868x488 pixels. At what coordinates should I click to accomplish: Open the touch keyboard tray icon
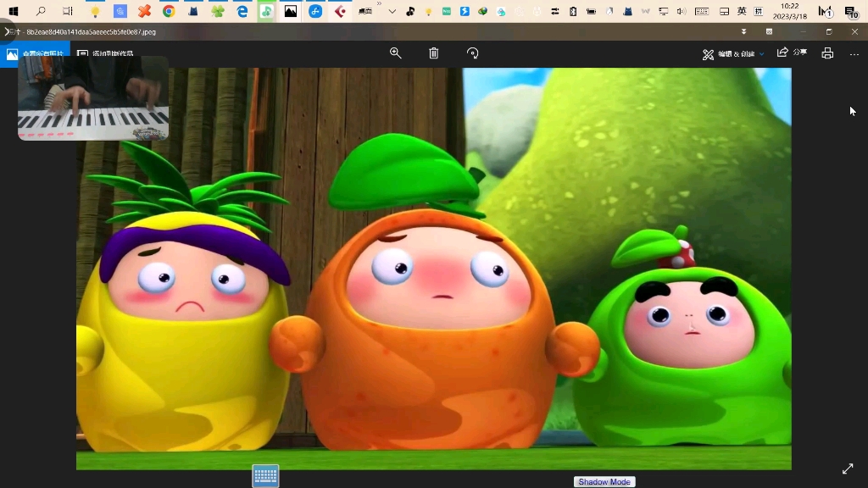701,11
